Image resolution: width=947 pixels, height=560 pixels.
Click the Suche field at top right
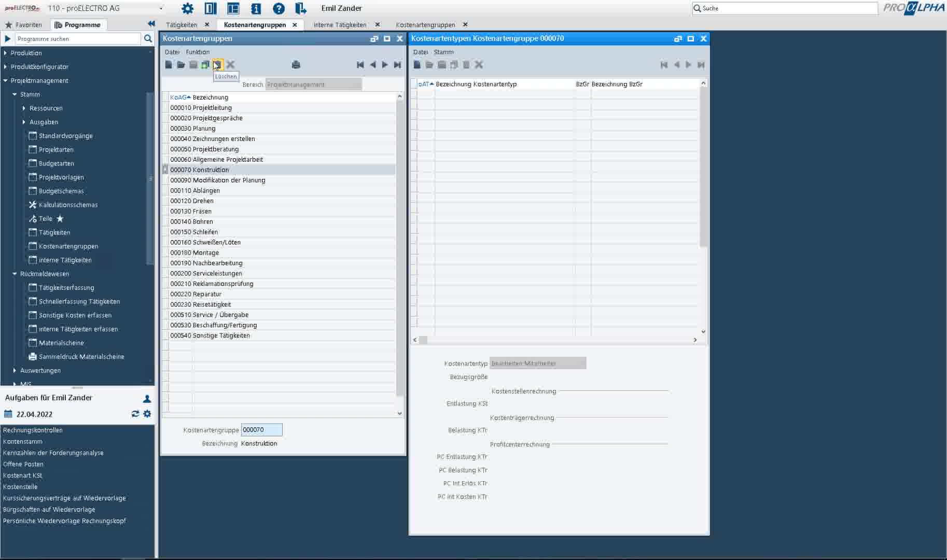click(x=785, y=8)
